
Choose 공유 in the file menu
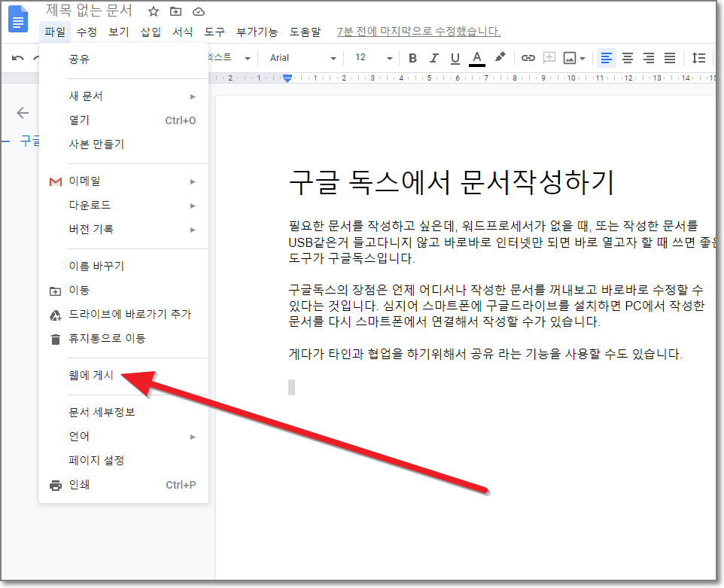123,59
